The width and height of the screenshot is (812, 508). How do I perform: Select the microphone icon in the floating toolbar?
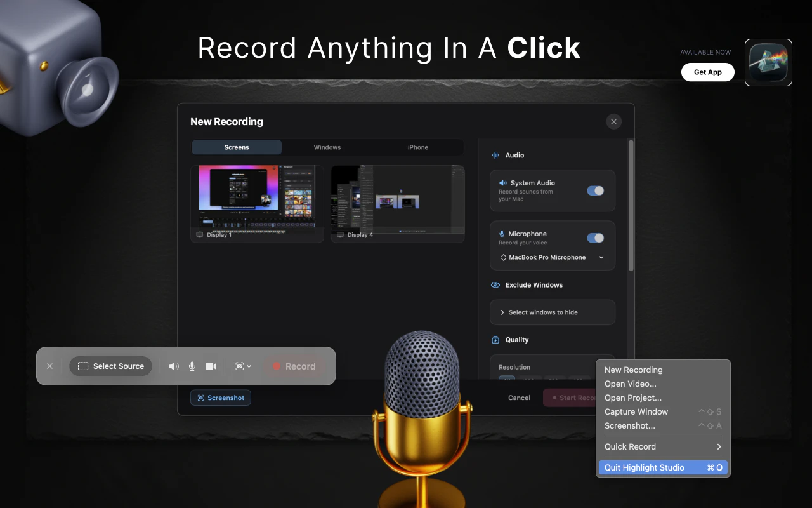(192, 366)
